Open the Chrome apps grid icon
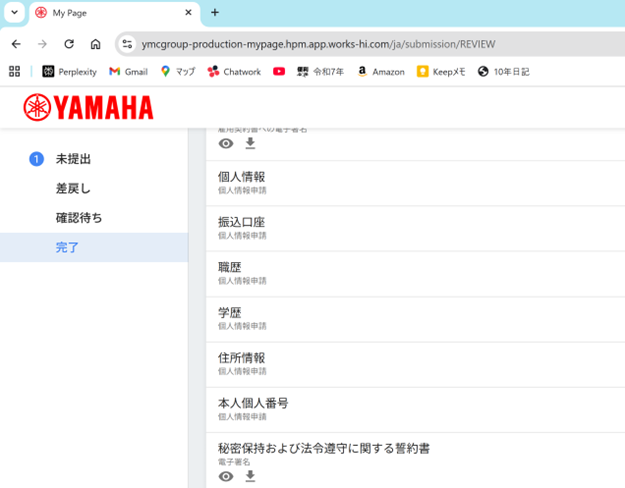625x488 pixels. tap(14, 72)
